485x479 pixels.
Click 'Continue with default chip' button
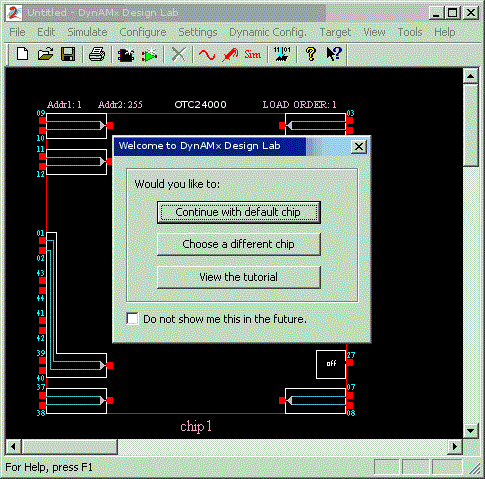239,212
